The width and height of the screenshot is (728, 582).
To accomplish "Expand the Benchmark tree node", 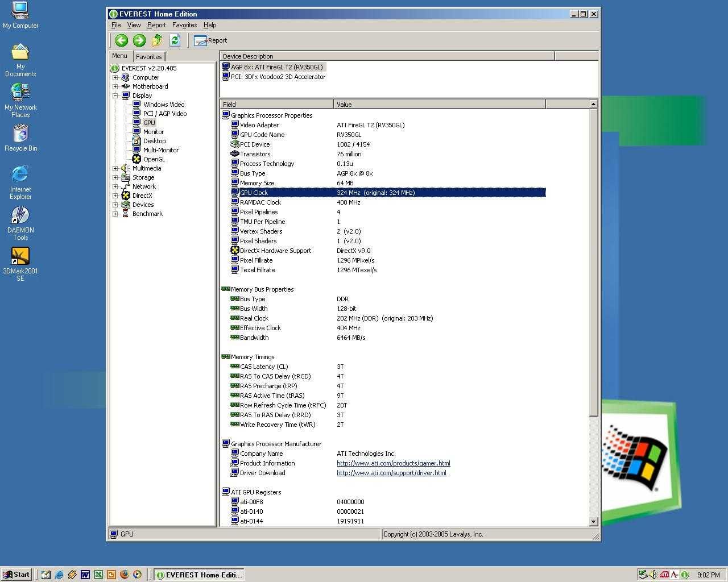I will 115,214.
